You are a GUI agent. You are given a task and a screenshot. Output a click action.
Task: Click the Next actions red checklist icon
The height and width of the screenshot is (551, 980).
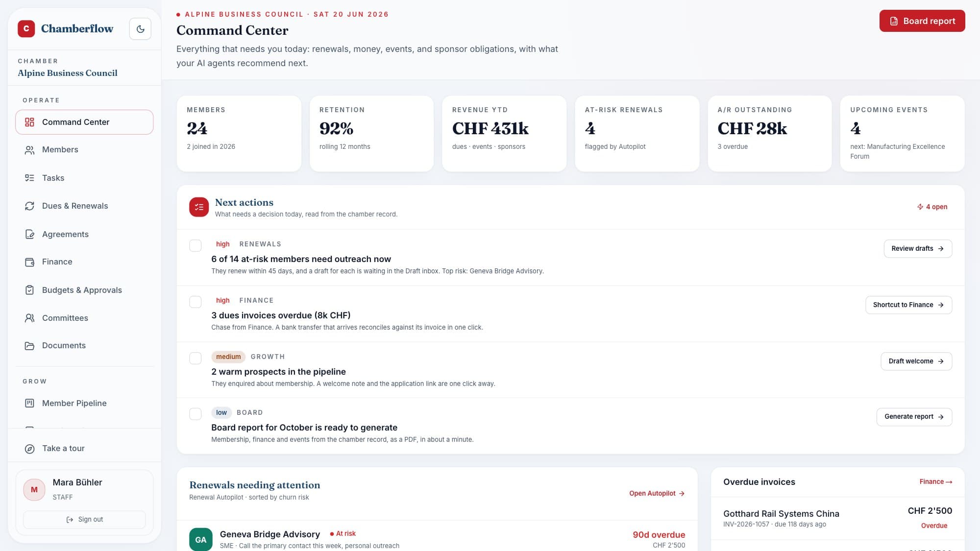click(x=199, y=207)
